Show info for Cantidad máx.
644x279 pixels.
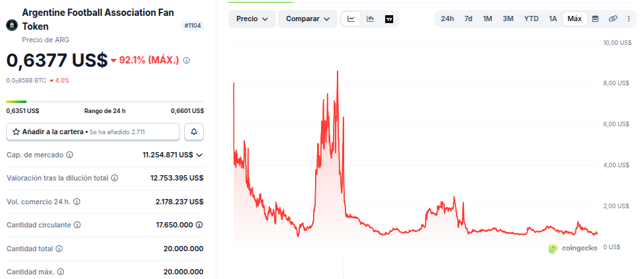(x=60, y=272)
